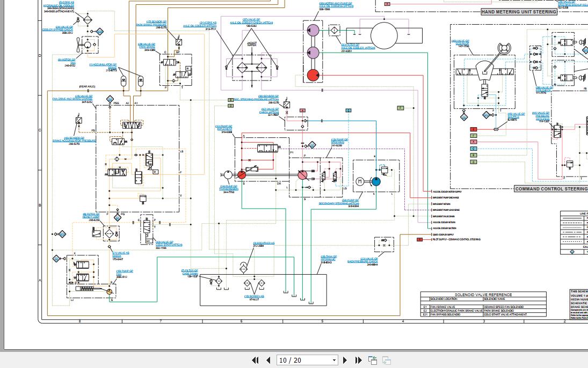Click the dimmed duplicate-page toolbar icon
The height and width of the screenshot is (368, 588).
click(386, 360)
